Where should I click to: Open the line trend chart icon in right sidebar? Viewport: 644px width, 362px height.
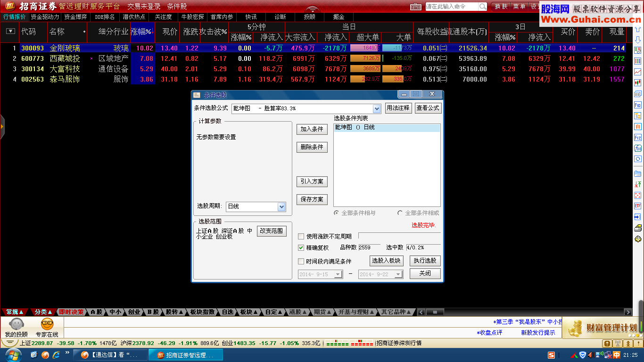(638, 72)
